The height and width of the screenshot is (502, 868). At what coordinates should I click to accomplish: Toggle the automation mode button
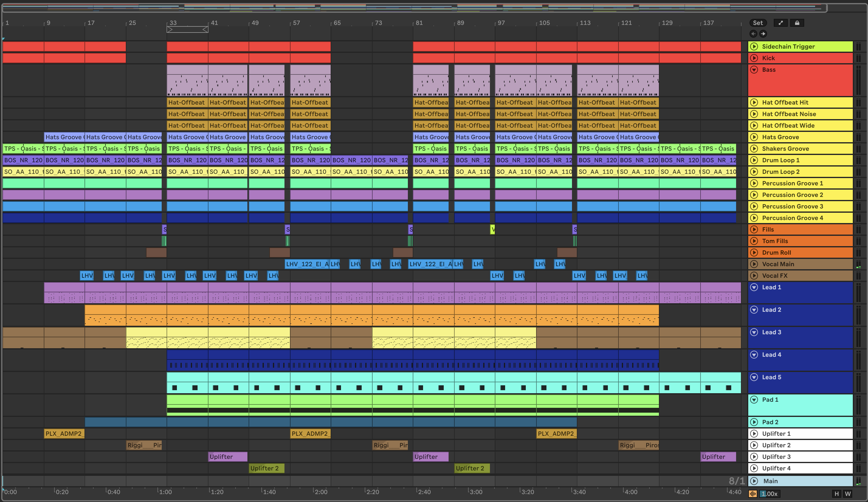tap(780, 23)
